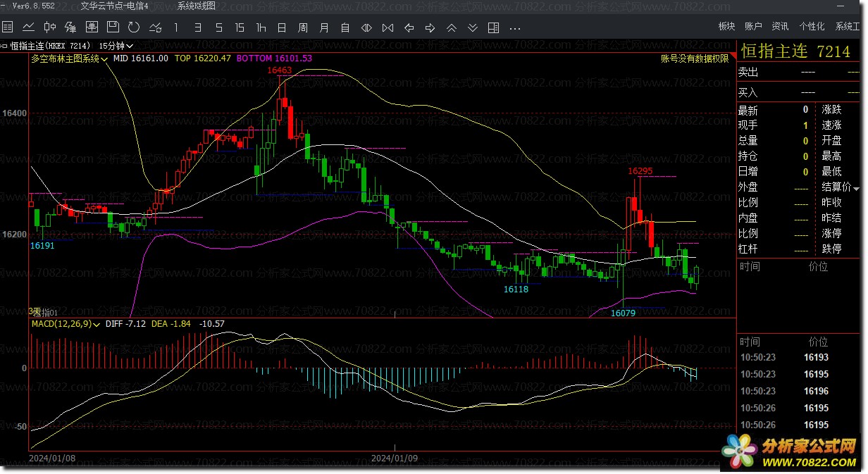Open the quote list view icon

[x=8, y=27]
